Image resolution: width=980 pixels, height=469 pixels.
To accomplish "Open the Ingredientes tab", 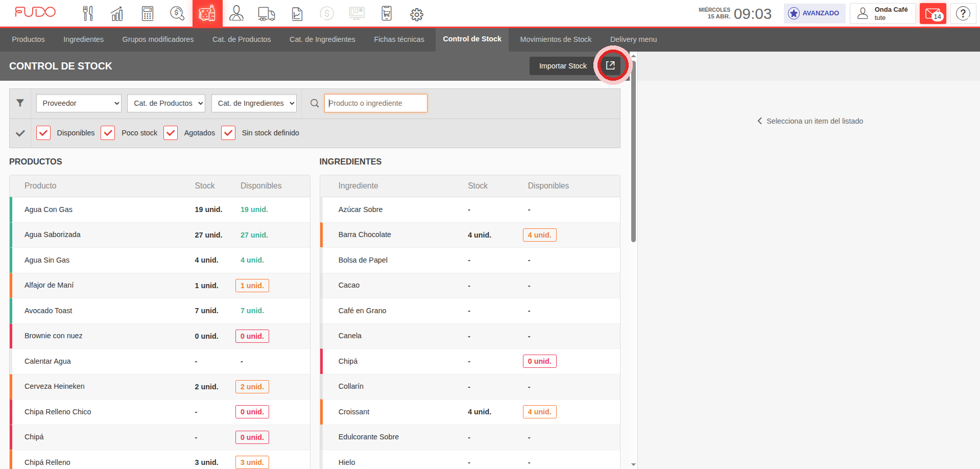I will (83, 39).
